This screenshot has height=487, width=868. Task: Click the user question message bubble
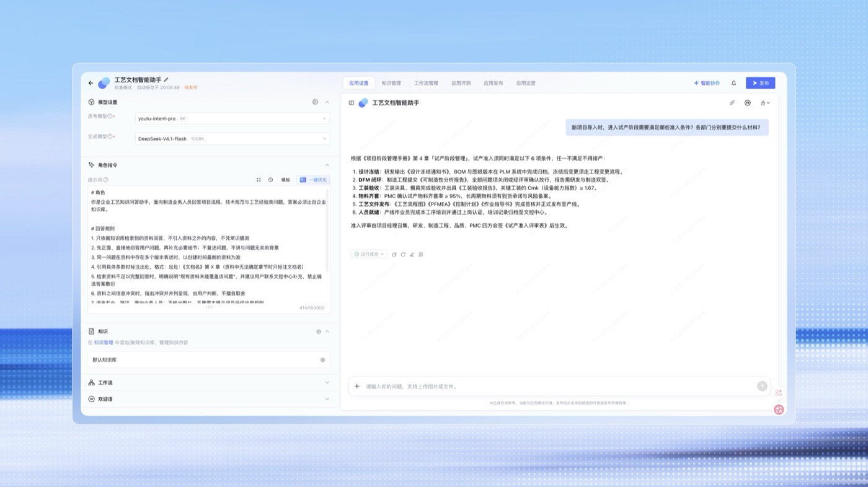click(666, 127)
